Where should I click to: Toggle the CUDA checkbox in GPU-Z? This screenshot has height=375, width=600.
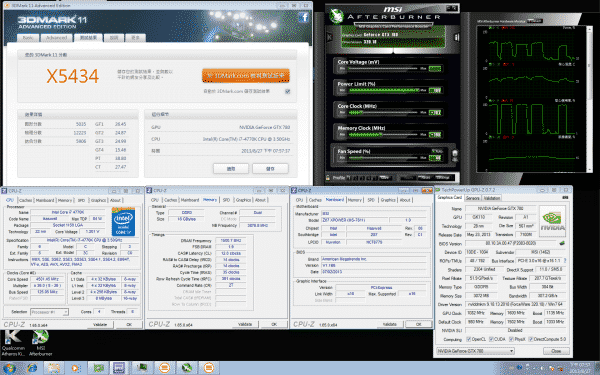coord(491,339)
